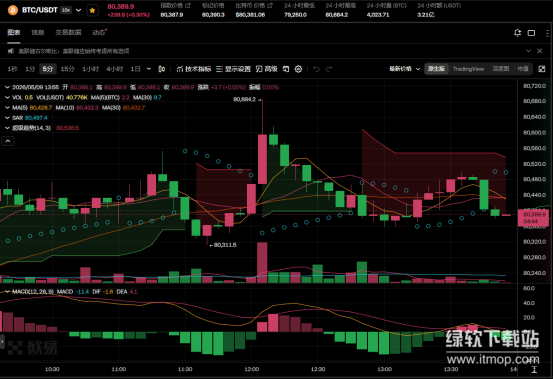Image resolution: width=554 pixels, height=379 pixels.
Task: Click the snapshot icon beside the settings gear
Action: [x=286, y=69]
